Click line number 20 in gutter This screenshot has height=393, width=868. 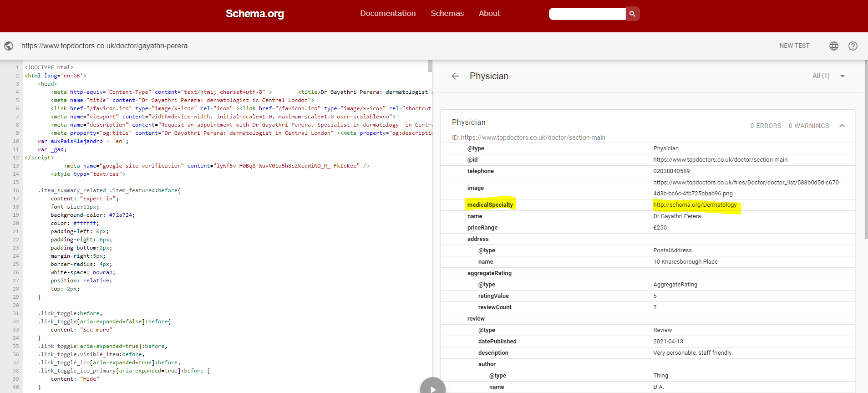(x=16, y=223)
